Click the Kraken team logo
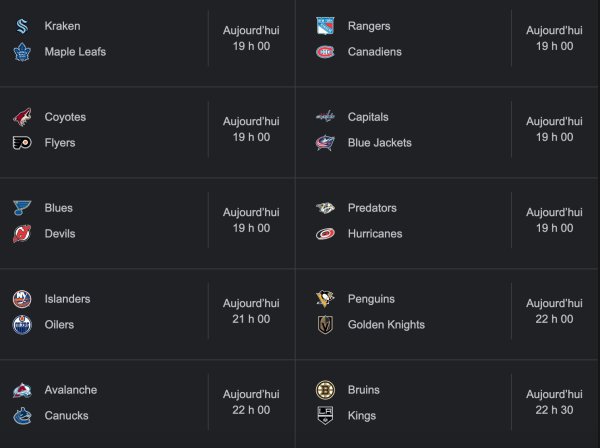The height and width of the screenshot is (448, 600). pos(22,26)
